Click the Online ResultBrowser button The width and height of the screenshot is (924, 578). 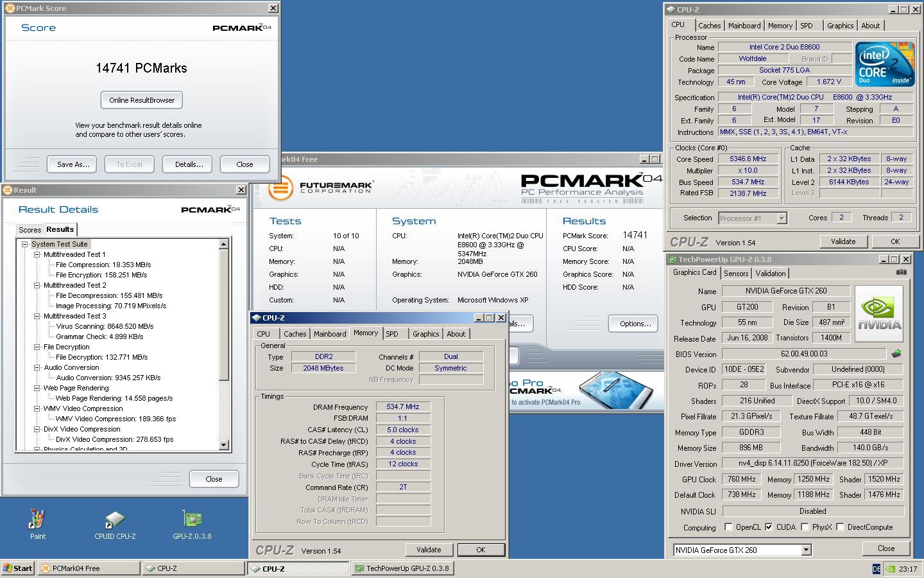142,100
